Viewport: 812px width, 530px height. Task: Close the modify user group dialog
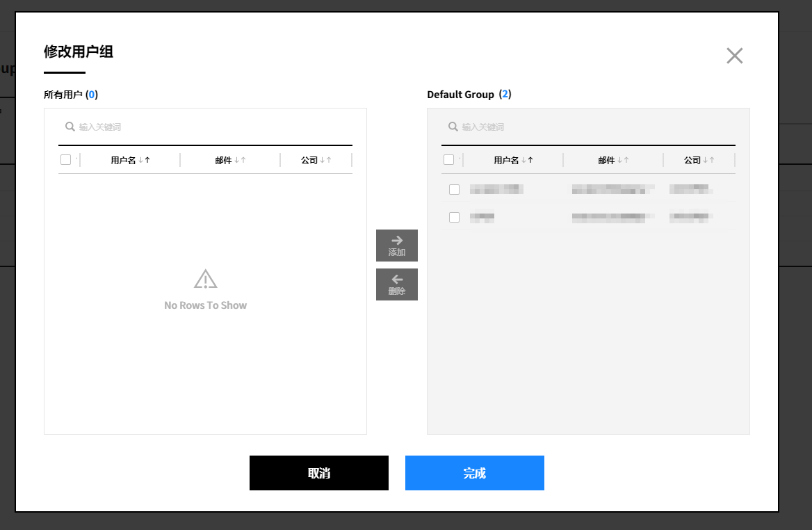(734, 56)
